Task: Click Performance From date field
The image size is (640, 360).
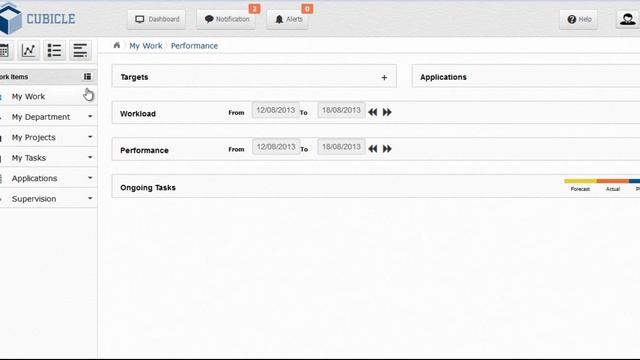Action: 276,147
